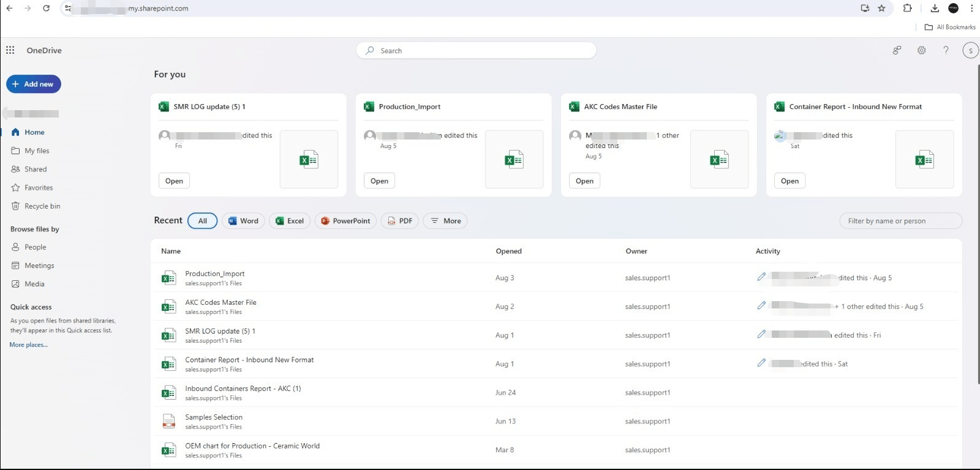Viewport: 980px width, 470px height.
Task: Open the Recycle bin
Action: click(x=42, y=206)
